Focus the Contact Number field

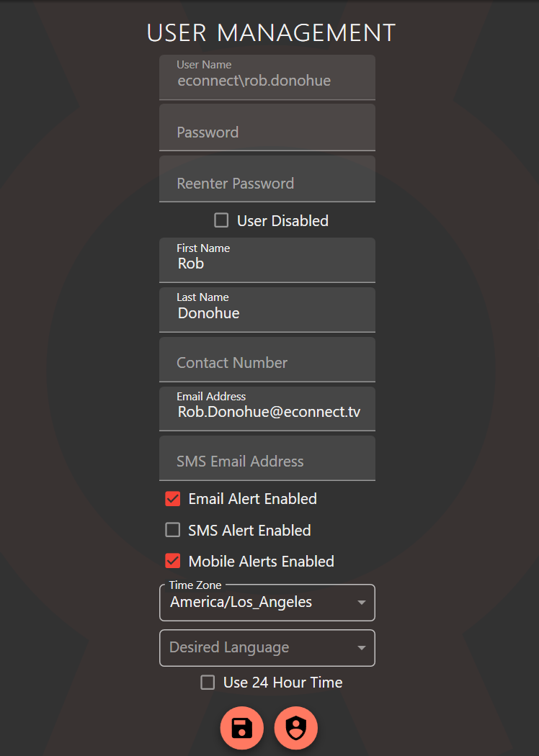267,362
